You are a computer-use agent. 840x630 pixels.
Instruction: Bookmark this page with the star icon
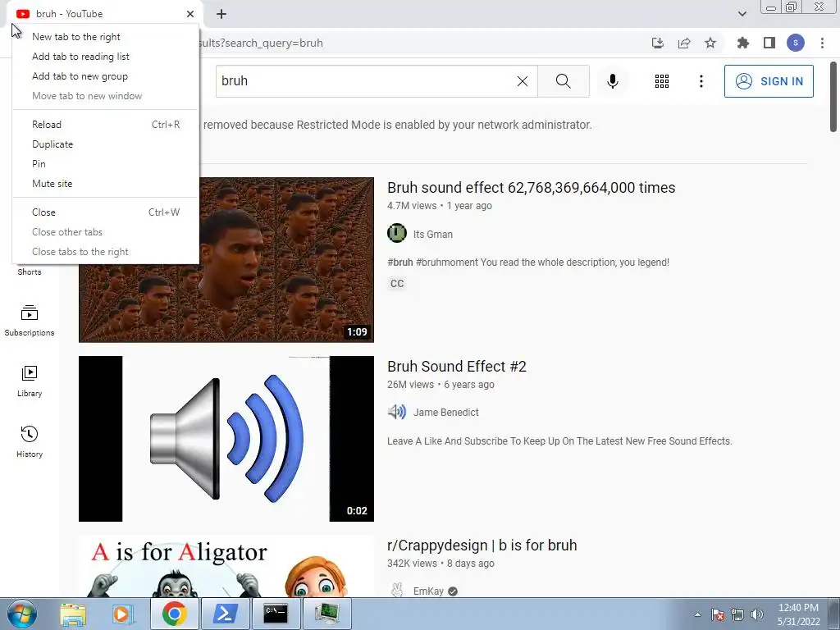710,43
